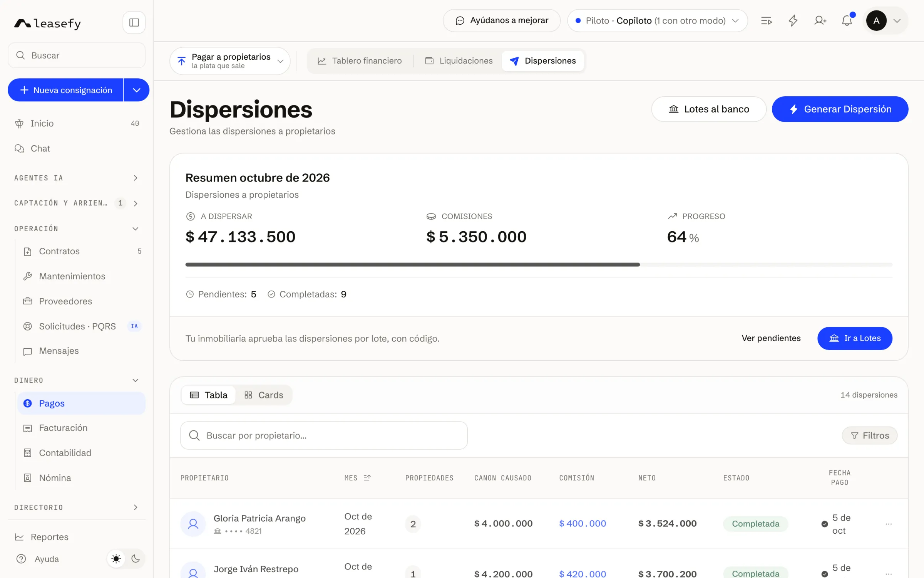This screenshot has width=924, height=578.
Task: Open notifications bell
Action: point(847,21)
